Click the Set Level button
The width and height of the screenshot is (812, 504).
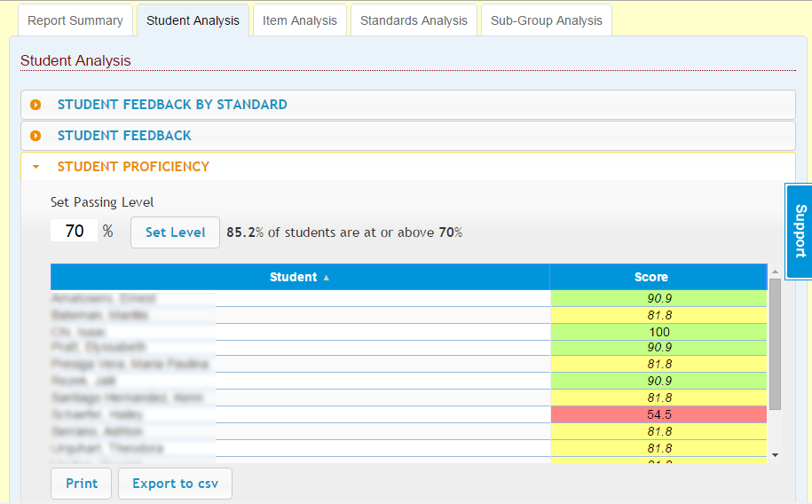tap(175, 232)
